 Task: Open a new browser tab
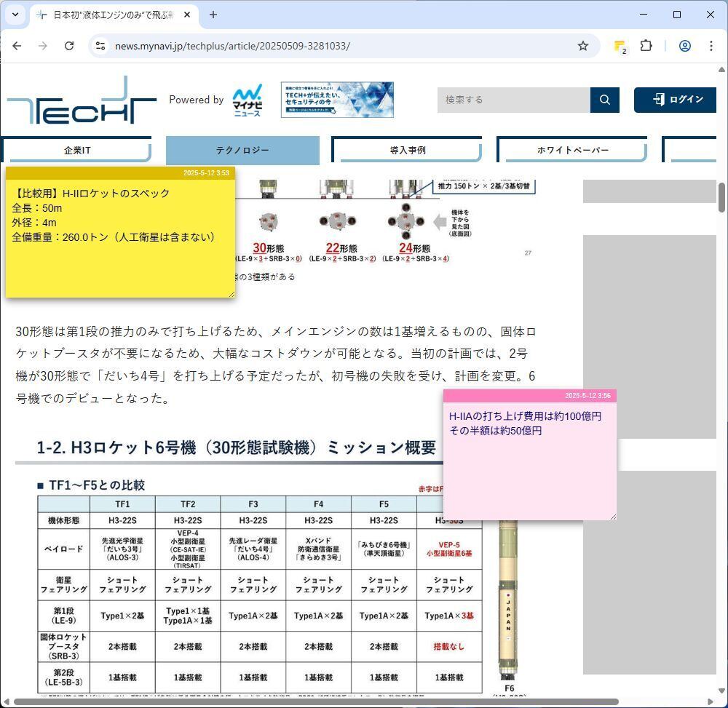tap(213, 15)
